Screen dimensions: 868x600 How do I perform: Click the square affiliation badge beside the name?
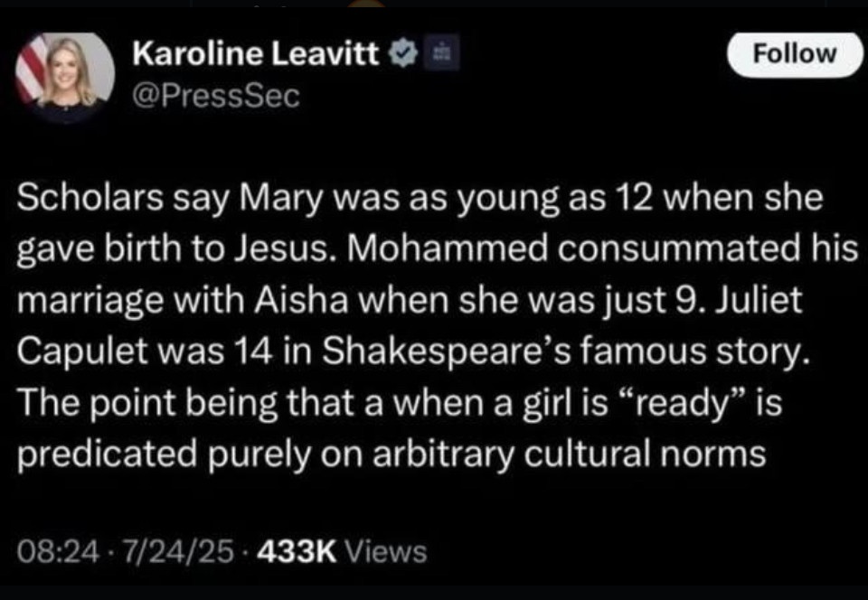point(442,52)
